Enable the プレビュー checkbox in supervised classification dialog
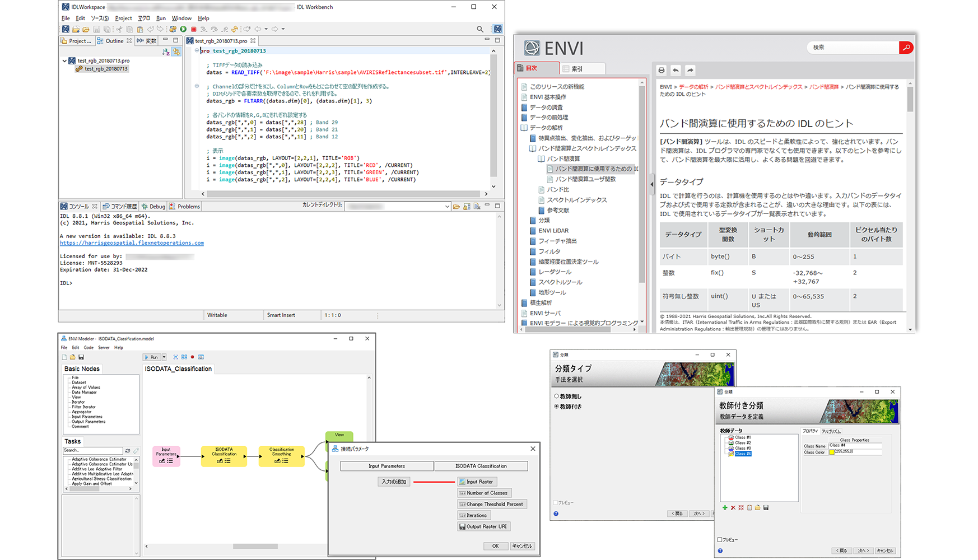978x560 pixels. [720, 540]
